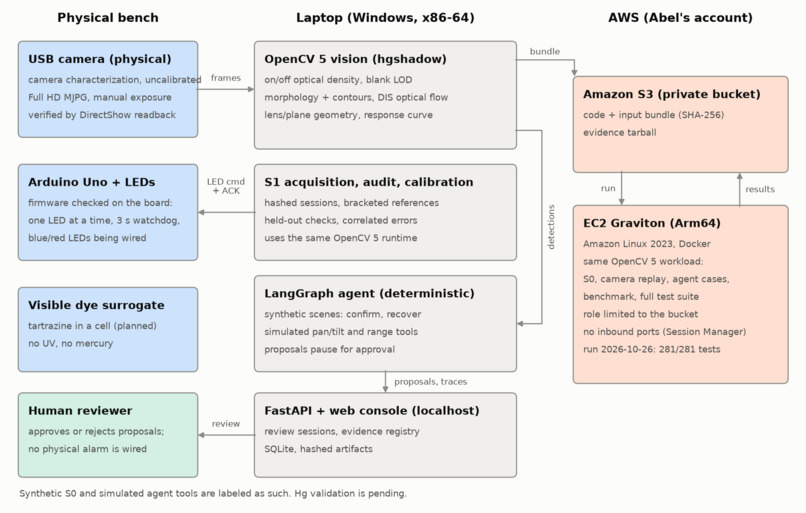This screenshot has width=806, height=513.
Task: Click 'no inbound ports (Session Manager)' line
Action: [x=665, y=332]
